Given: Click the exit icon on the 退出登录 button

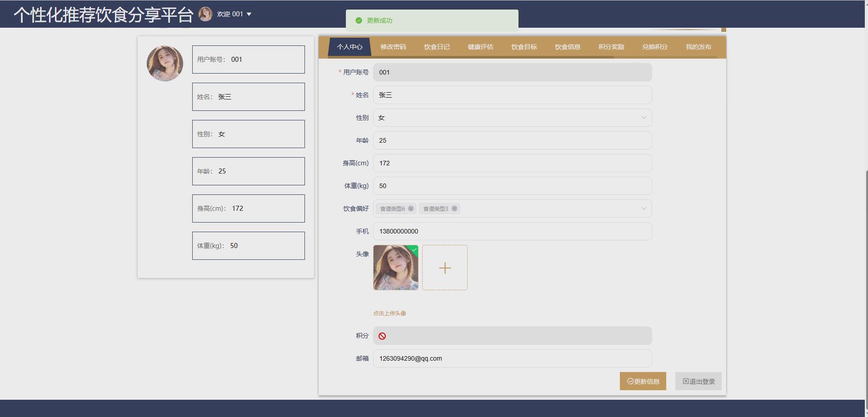Looking at the screenshot, I should (685, 381).
